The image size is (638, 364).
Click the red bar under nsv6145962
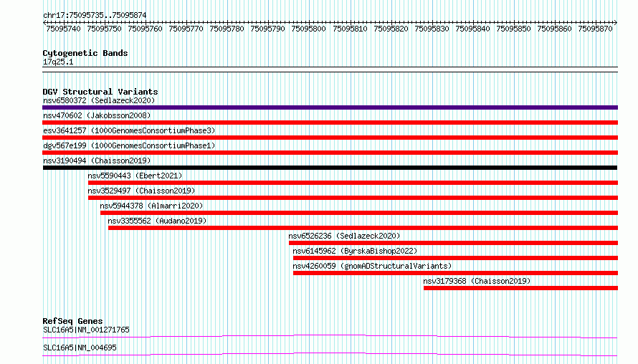[455, 258]
